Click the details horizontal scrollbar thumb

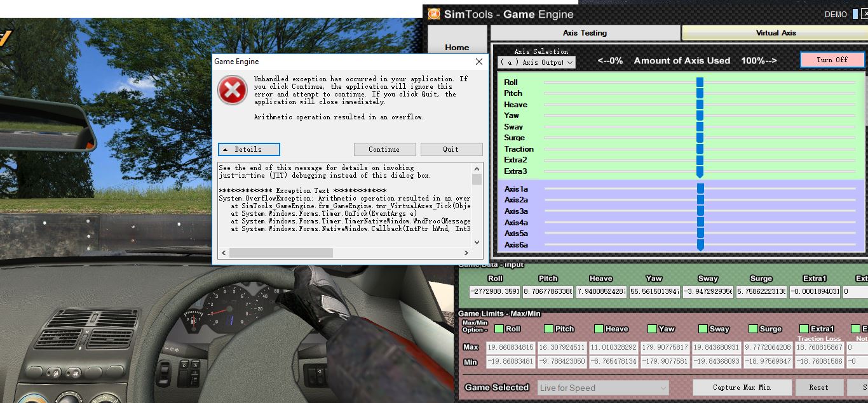pyautogui.click(x=281, y=253)
